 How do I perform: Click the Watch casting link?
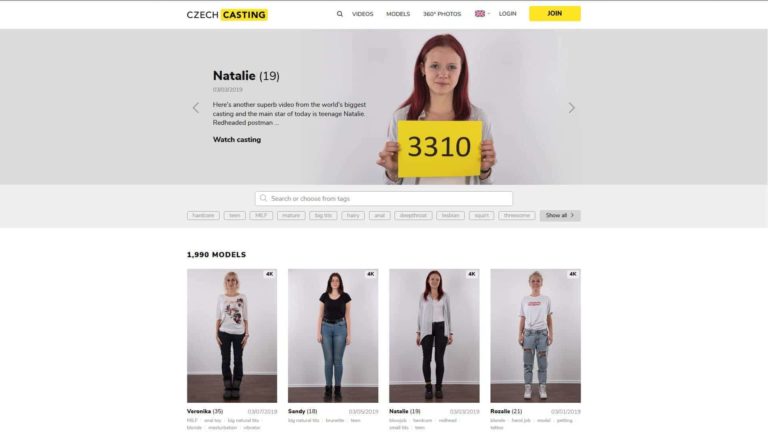click(237, 140)
